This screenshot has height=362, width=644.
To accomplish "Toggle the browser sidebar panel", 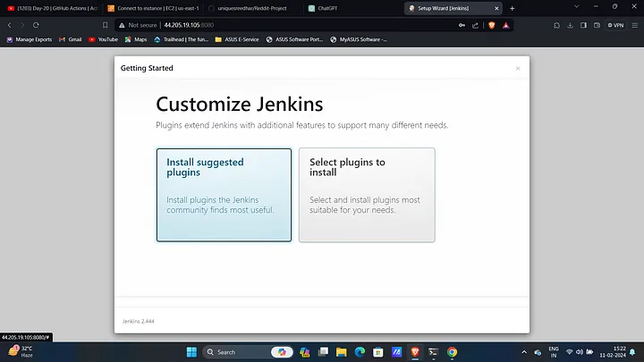I will point(583,25).
